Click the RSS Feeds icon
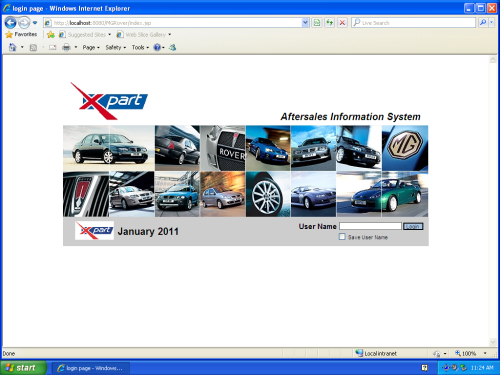Viewport: 500px width, 375px height. click(x=33, y=48)
